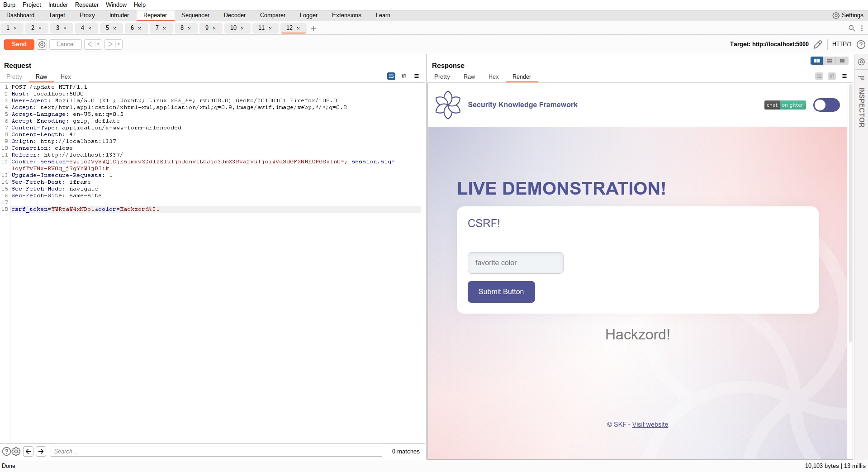
Task: Toggle show non-printable characters in request
Action: 404,76
